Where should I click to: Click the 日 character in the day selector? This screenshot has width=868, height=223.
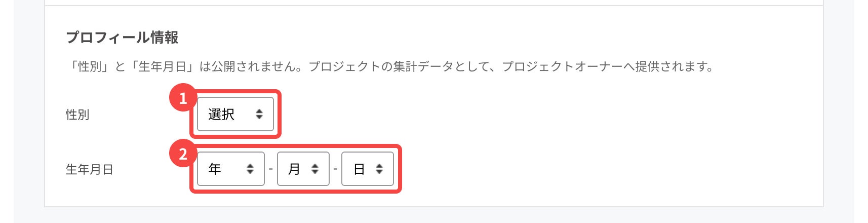[x=359, y=169]
